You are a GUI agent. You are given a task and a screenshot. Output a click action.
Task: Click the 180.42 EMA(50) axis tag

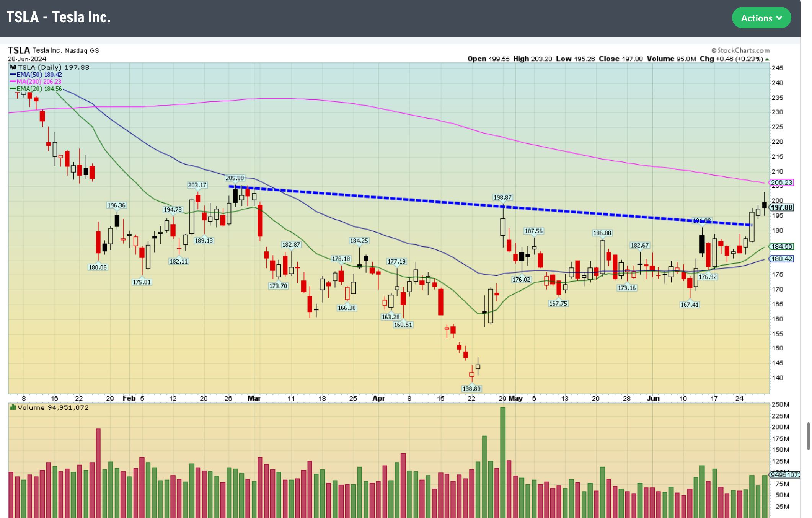click(x=781, y=259)
